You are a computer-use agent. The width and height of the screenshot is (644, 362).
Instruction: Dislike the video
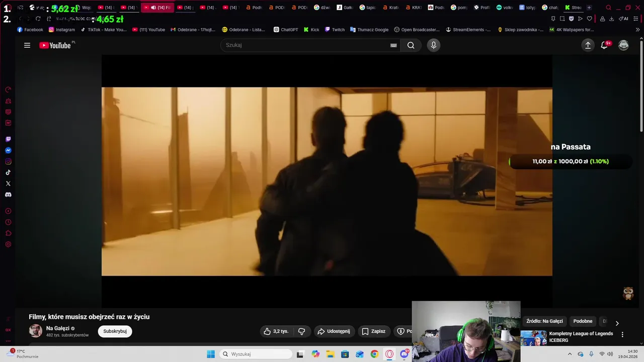pos(301,331)
